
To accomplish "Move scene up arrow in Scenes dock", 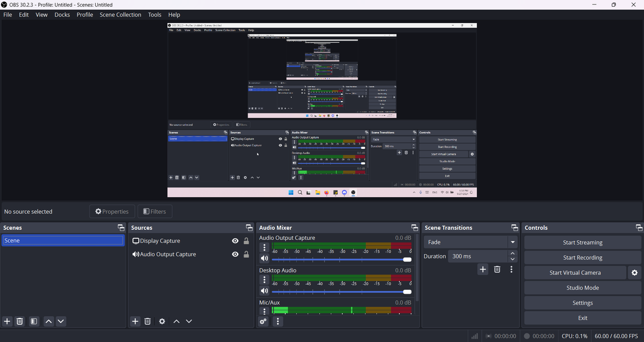I will [x=48, y=321].
